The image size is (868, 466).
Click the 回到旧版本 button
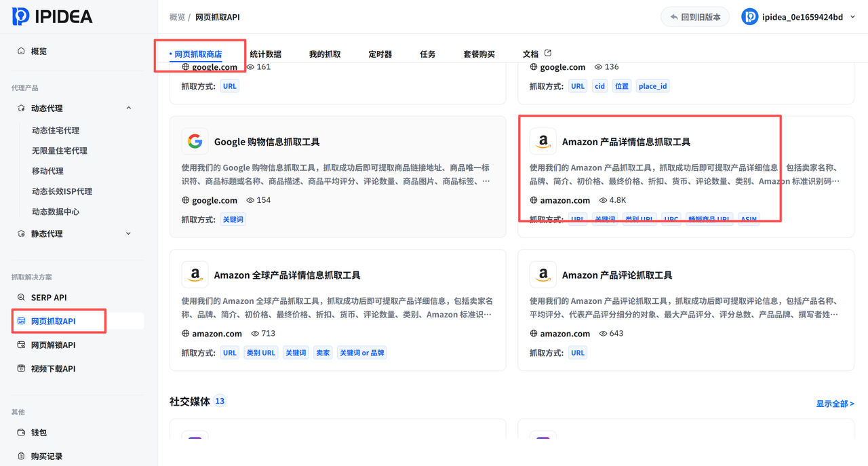695,17
